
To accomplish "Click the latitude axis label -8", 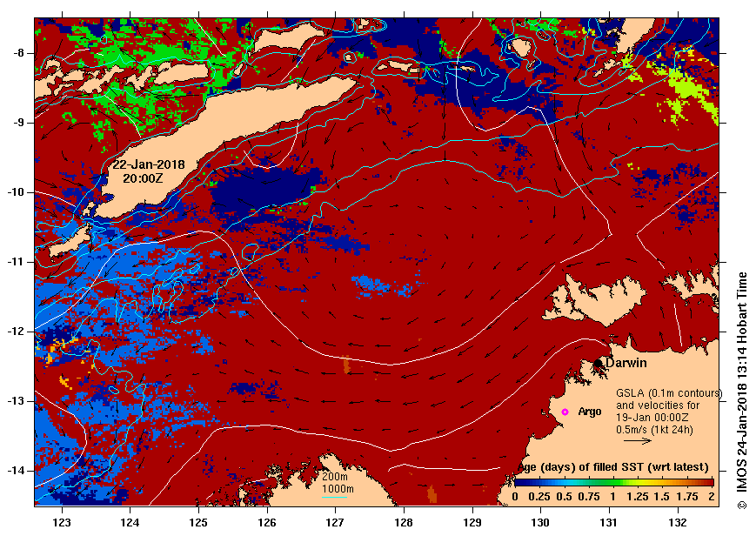I will (19, 53).
